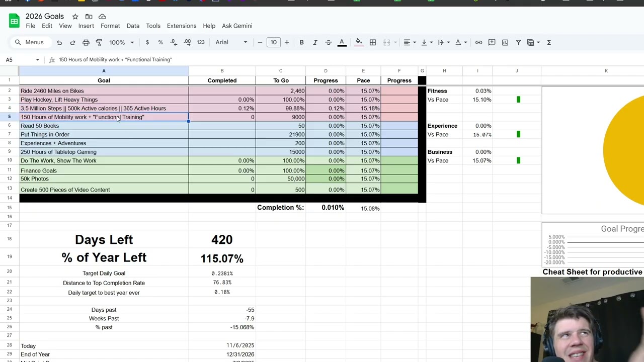
Task: Decrease font size with minus button
Action: coord(260,42)
